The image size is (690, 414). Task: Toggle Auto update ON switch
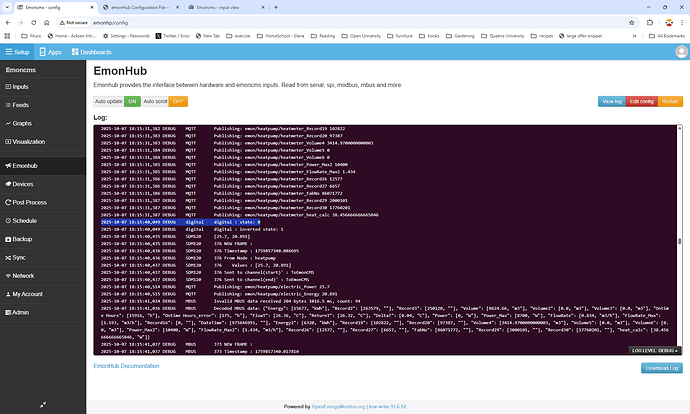pos(132,101)
